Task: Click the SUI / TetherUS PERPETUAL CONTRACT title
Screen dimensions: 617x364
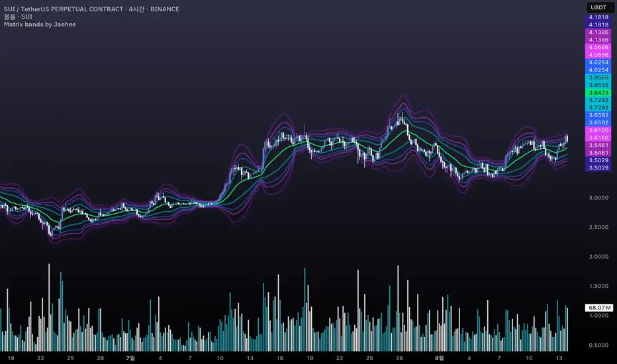Action: tap(91, 9)
